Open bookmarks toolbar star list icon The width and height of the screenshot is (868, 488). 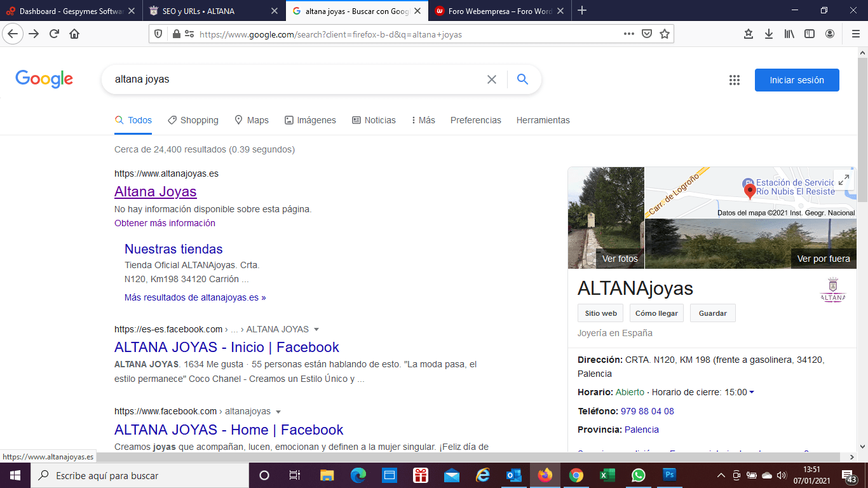(749, 34)
